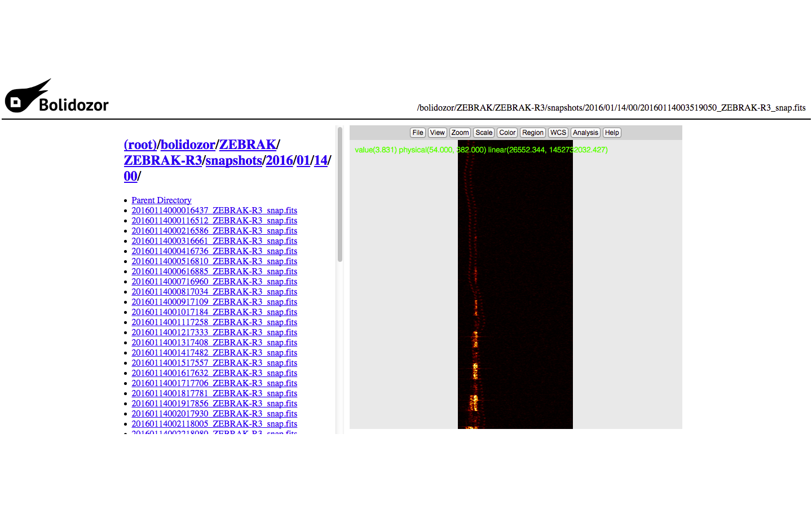Open file 20160114000316661_ZEBRAK-R3_snap.fits
The width and height of the screenshot is (812, 508).
click(214, 241)
